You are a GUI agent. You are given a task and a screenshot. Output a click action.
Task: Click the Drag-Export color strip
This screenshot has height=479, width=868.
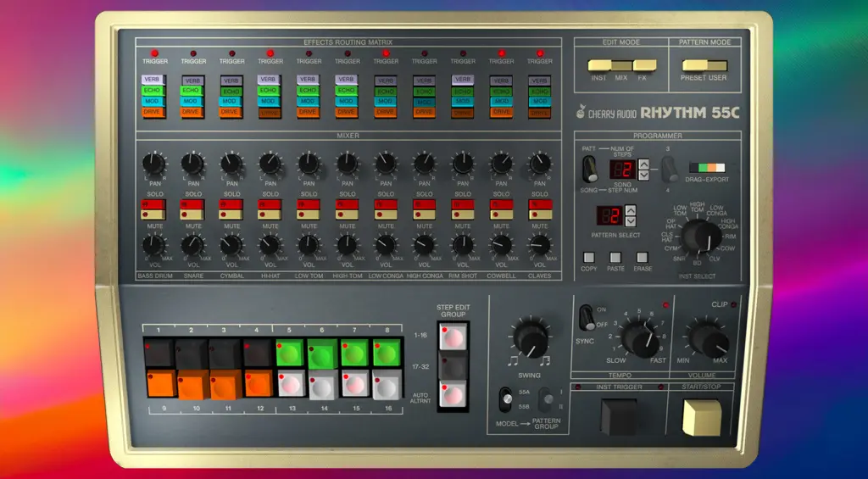coord(707,168)
